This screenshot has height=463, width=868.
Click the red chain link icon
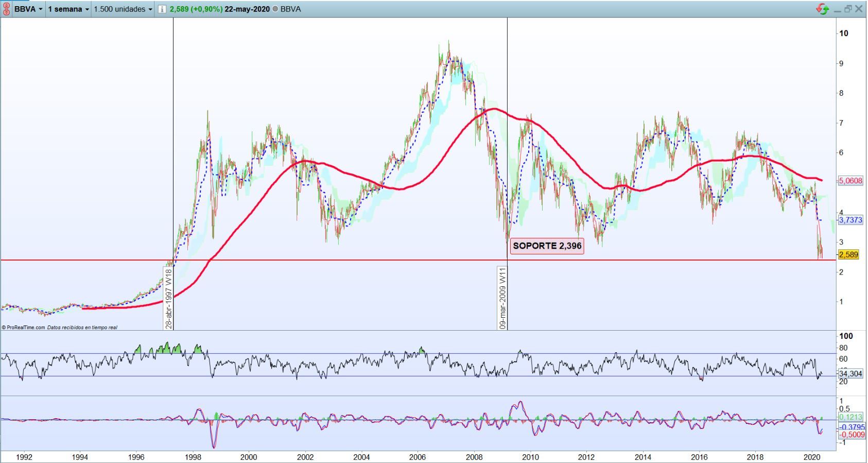pyautogui.click(x=6, y=9)
